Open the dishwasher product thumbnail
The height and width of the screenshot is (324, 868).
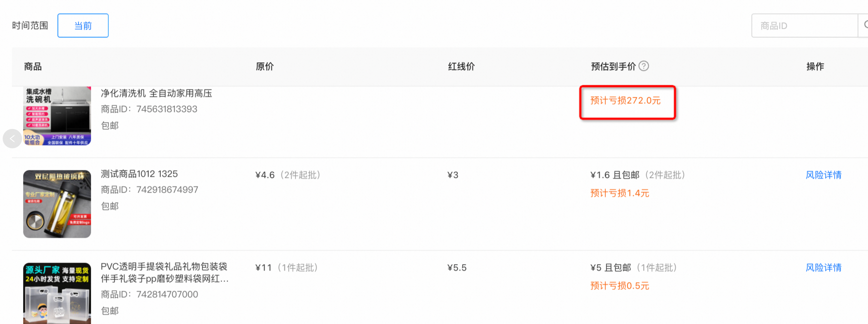(x=57, y=116)
